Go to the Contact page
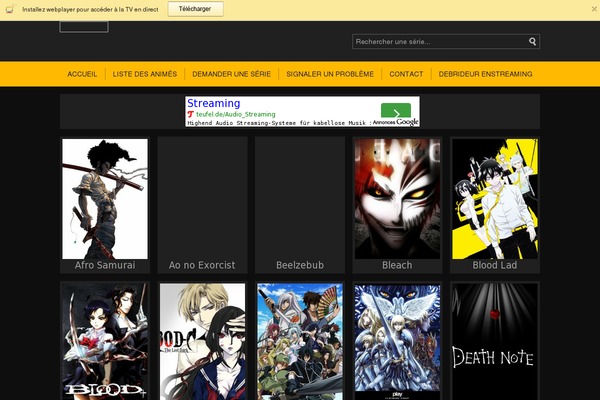The height and width of the screenshot is (400, 600). [406, 74]
